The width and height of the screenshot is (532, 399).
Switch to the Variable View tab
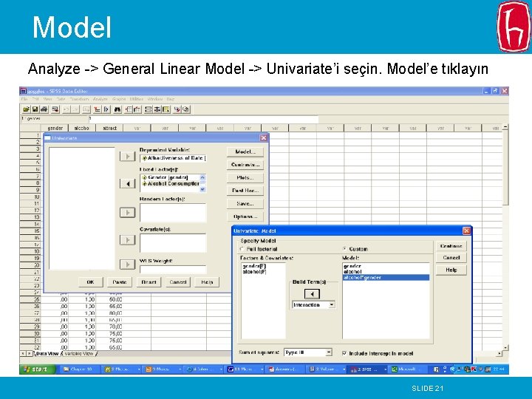[79, 353]
